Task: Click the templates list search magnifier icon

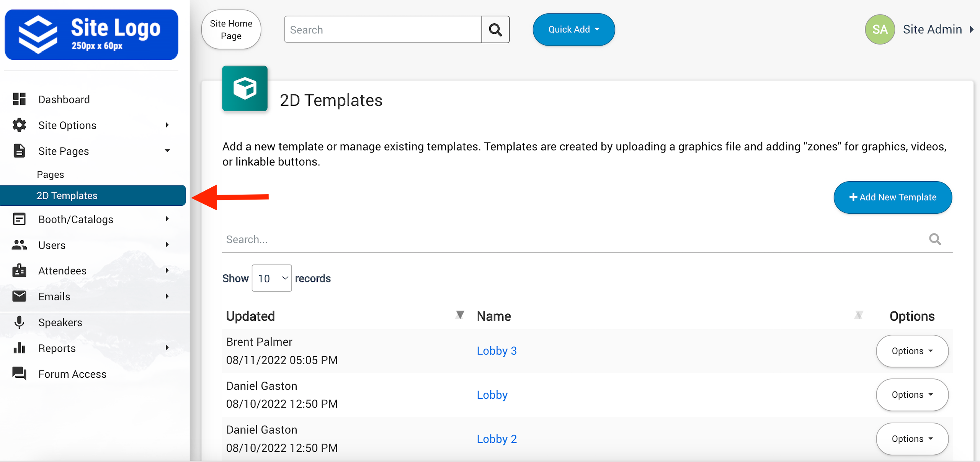Action: pos(935,239)
